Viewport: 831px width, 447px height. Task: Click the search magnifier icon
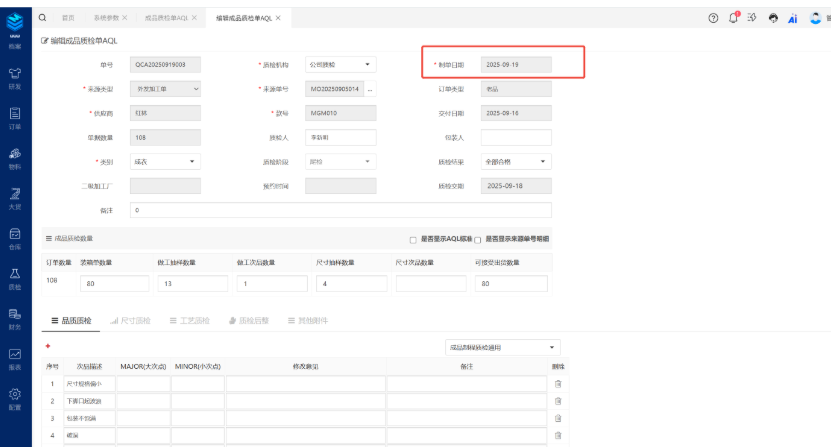pyautogui.click(x=42, y=18)
